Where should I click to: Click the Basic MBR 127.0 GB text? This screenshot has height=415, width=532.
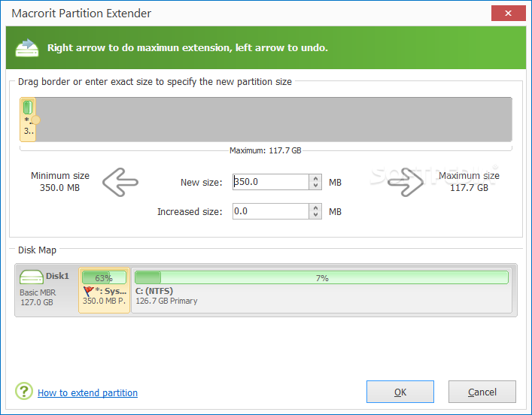38,298
